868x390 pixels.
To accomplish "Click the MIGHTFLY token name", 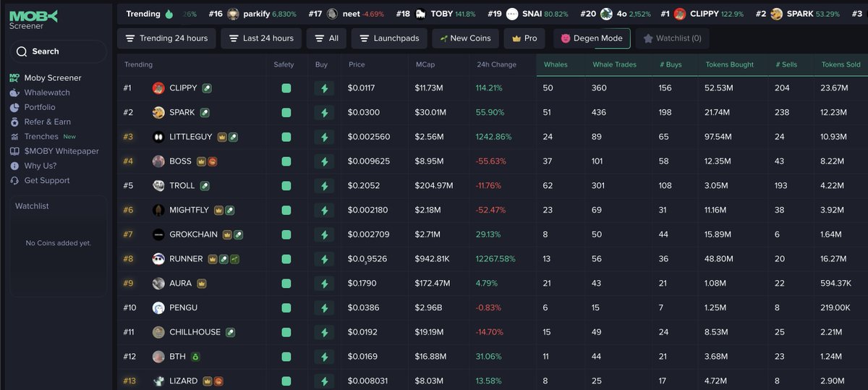I will pos(189,211).
